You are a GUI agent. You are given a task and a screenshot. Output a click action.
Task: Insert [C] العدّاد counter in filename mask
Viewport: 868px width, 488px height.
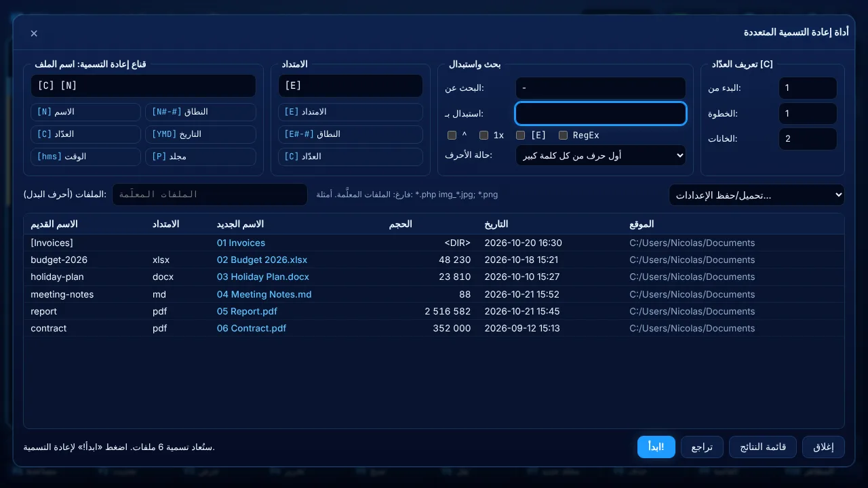85,134
